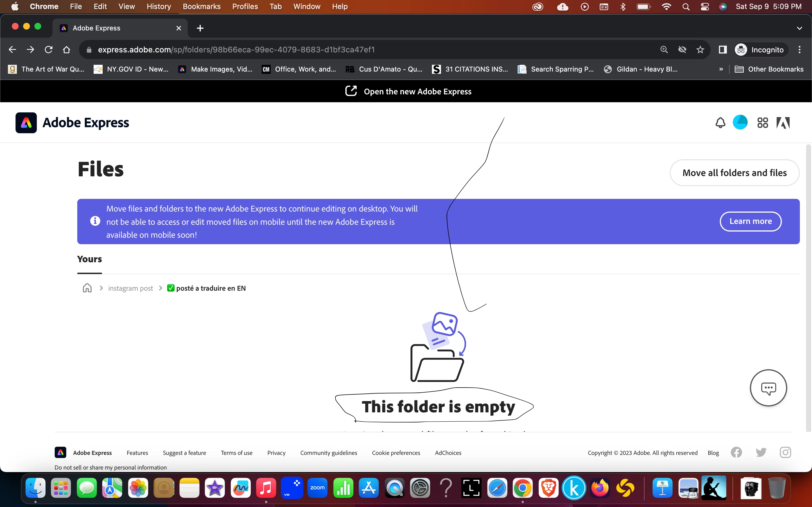Expand the tab search chevron
This screenshot has width=812, height=507.
(799, 28)
